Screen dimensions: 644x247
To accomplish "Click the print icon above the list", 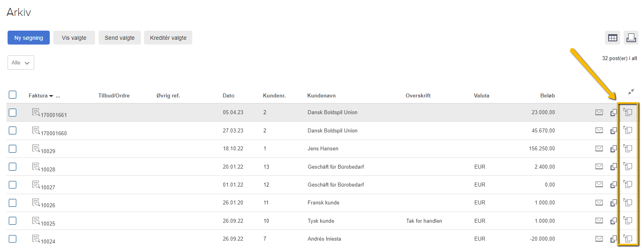I will pos(631,38).
